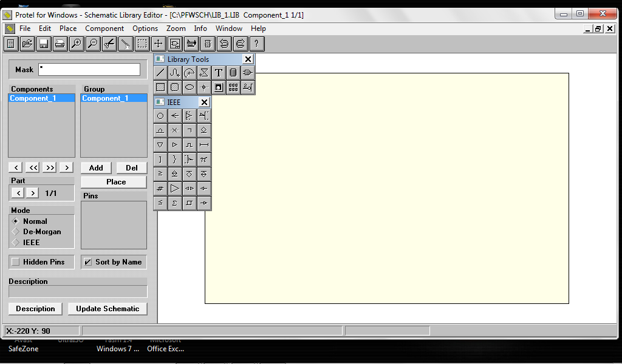
Task: Edit the Mask filter input field
Action: (x=89, y=69)
